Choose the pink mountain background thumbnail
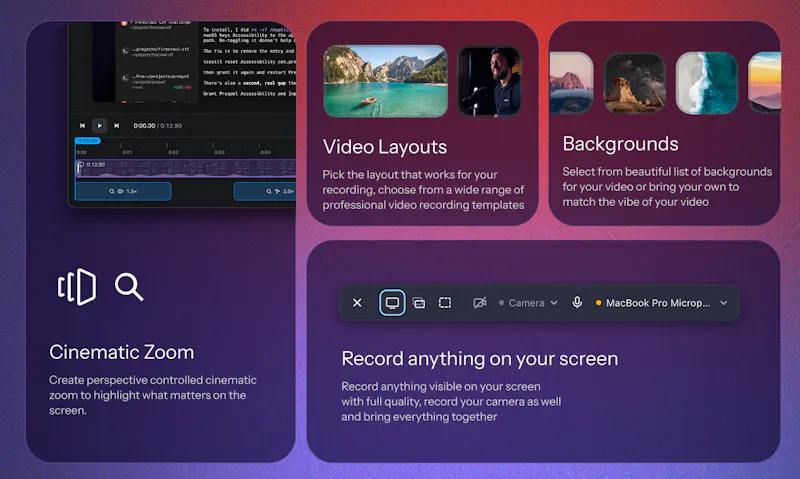This screenshot has height=479, width=800. (571, 83)
